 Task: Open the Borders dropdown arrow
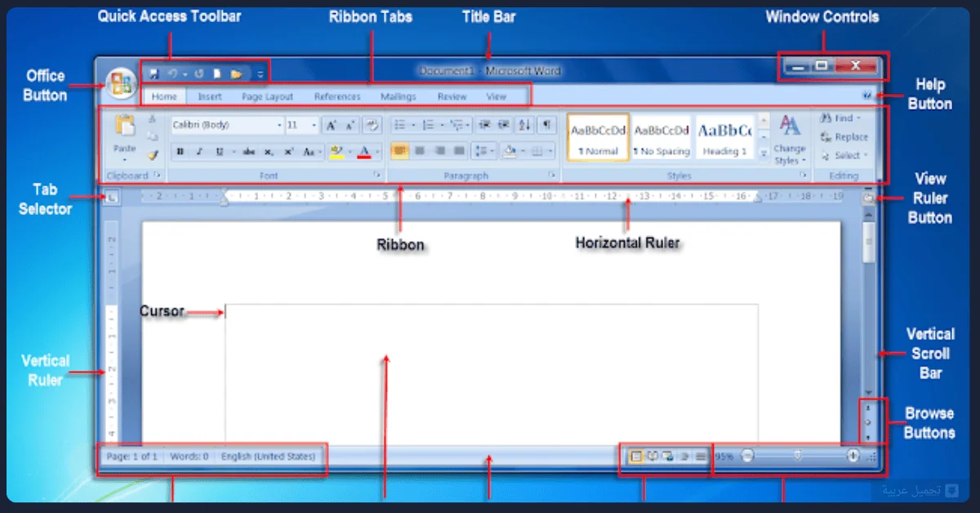(551, 152)
